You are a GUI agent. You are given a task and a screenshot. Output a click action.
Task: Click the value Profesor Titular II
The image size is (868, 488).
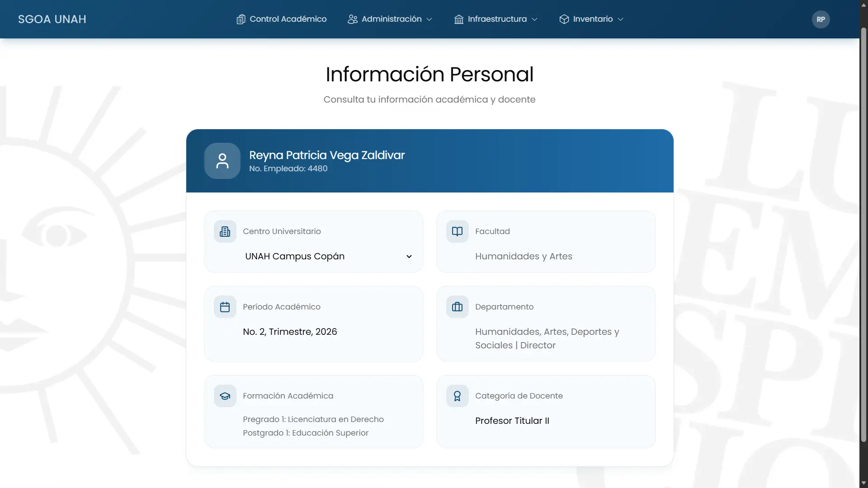point(512,421)
